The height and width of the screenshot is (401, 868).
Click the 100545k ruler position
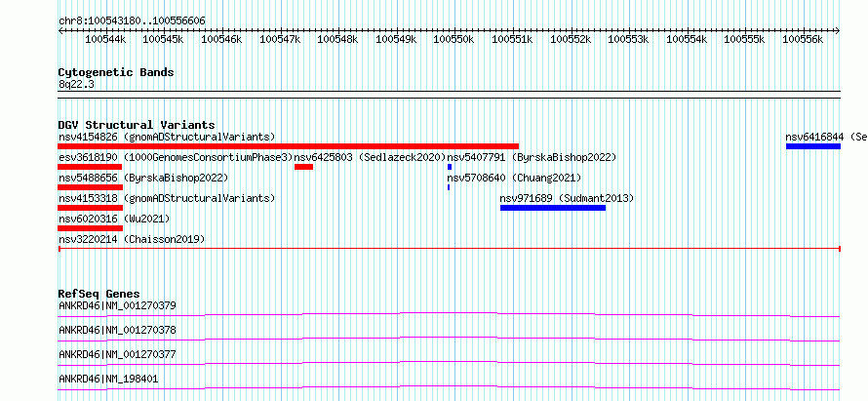163,39
